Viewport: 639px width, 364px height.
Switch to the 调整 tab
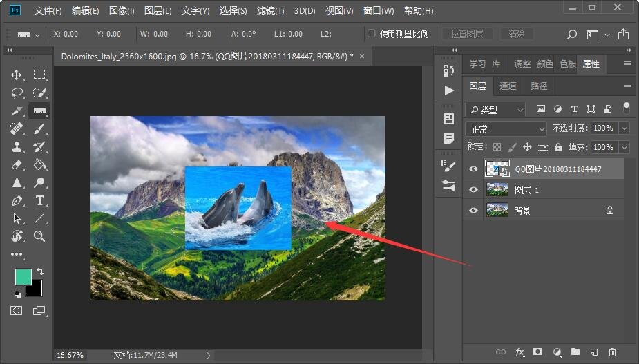(522, 64)
